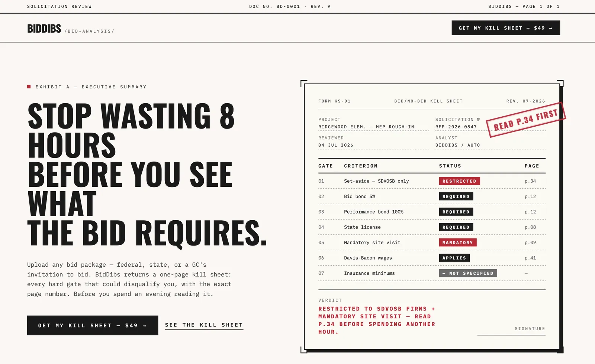Select criterion 'Mandatory site visit'
Image resolution: width=595 pixels, height=364 pixels.
pyautogui.click(x=372, y=243)
